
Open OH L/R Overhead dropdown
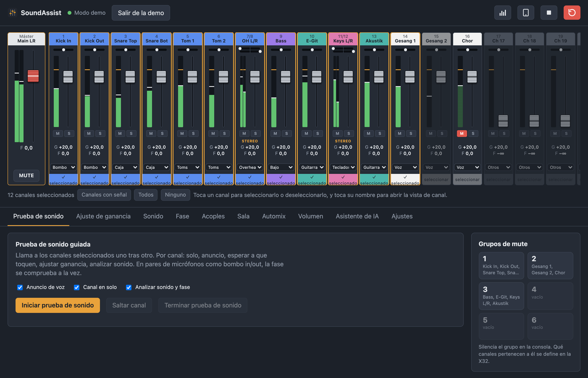[250, 167]
